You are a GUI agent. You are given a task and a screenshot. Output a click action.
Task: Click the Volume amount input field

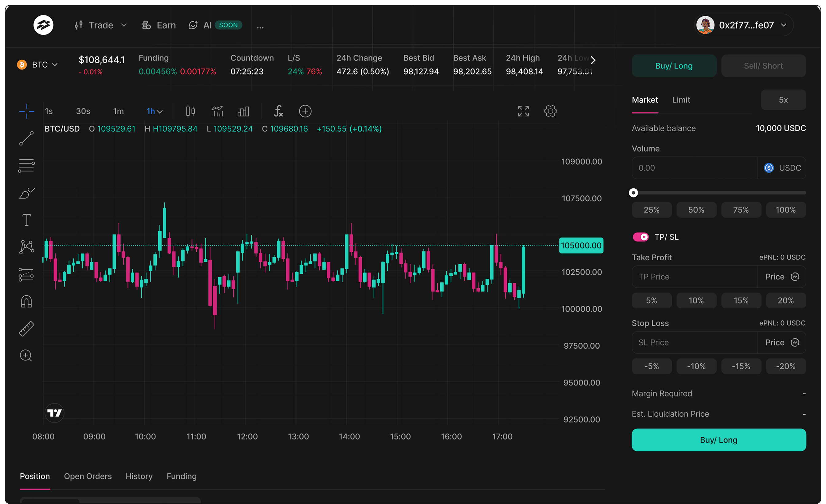coord(694,168)
